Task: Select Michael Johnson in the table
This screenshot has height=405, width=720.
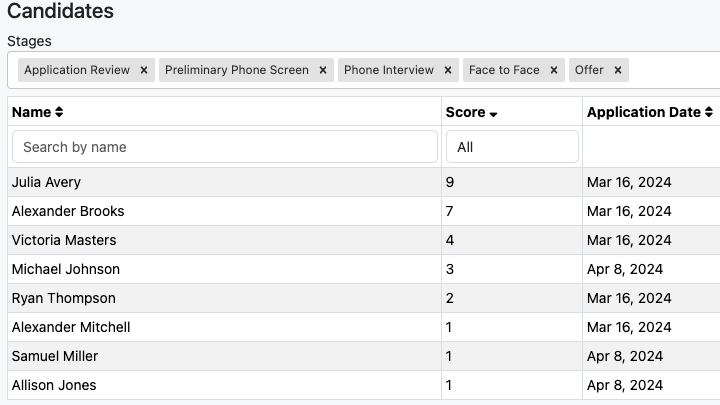Action: point(363,269)
